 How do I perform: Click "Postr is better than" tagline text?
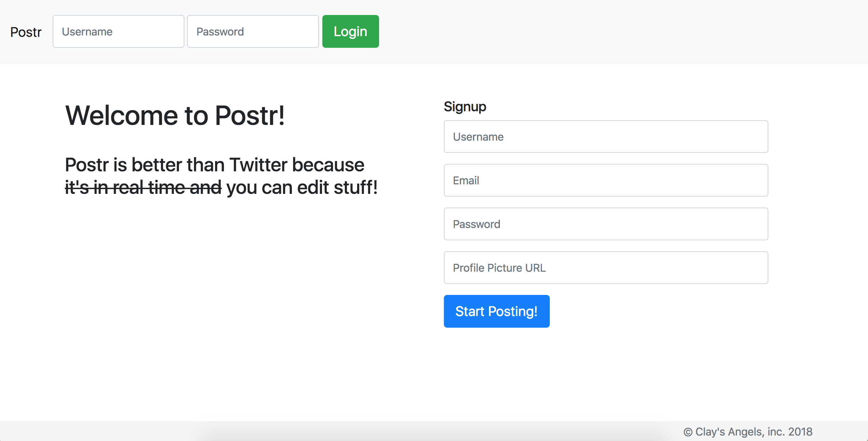(145, 165)
